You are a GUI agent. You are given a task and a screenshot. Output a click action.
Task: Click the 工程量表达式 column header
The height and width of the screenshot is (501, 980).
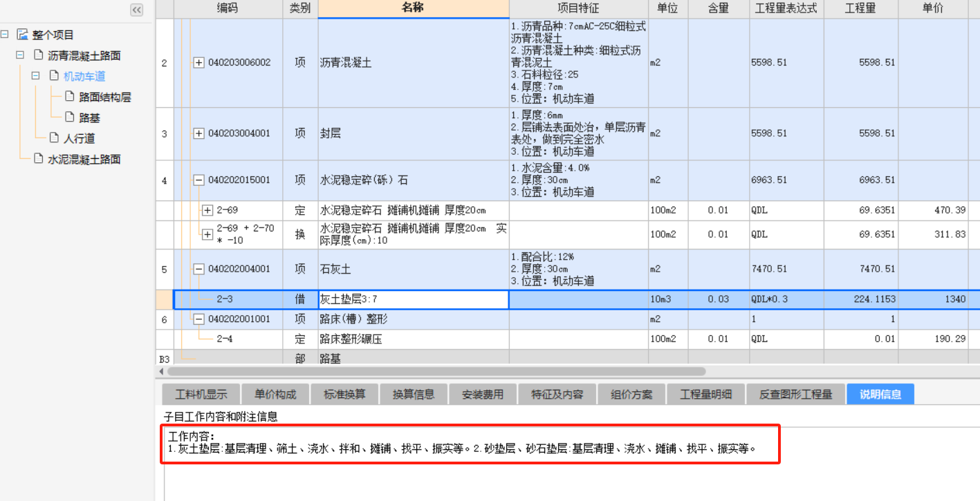[786, 8]
